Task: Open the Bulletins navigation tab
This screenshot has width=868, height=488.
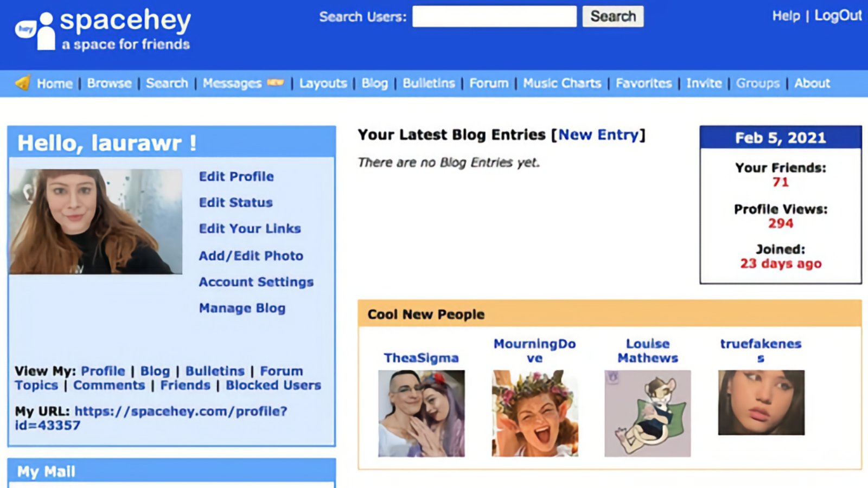Action: coord(428,83)
